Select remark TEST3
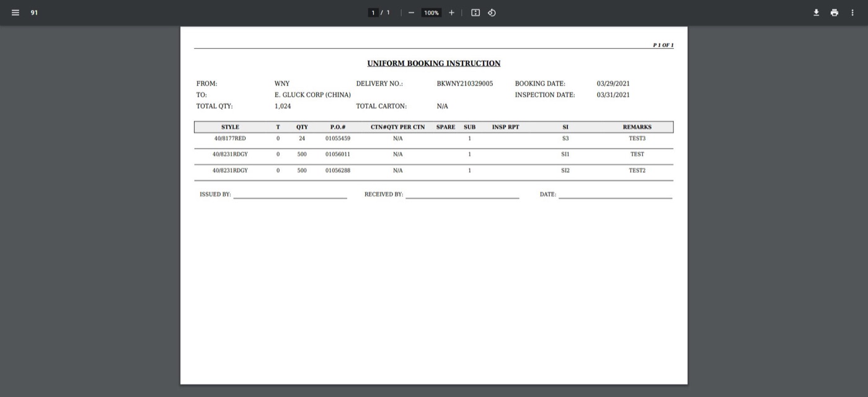 pos(637,138)
